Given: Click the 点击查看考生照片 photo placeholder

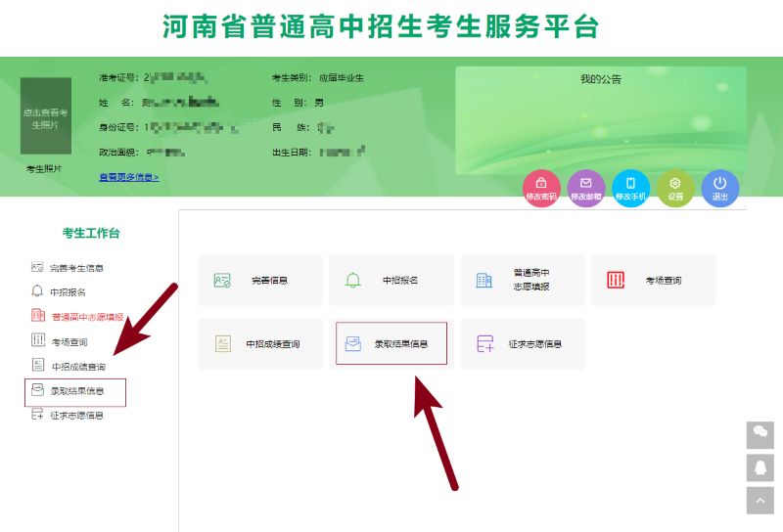Looking at the screenshot, I should [x=45, y=115].
